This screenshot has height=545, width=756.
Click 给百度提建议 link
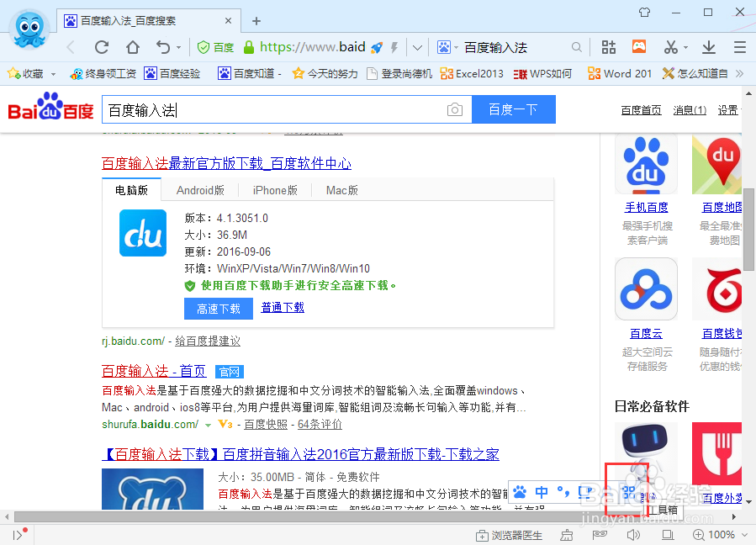pyautogui.click(x=208, y=341)
